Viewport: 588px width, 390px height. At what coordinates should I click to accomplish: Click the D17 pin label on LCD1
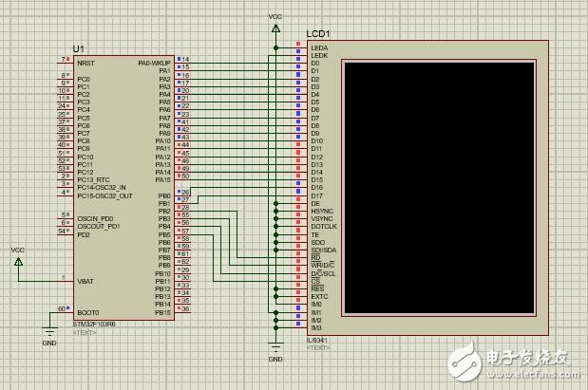point(317,195)
